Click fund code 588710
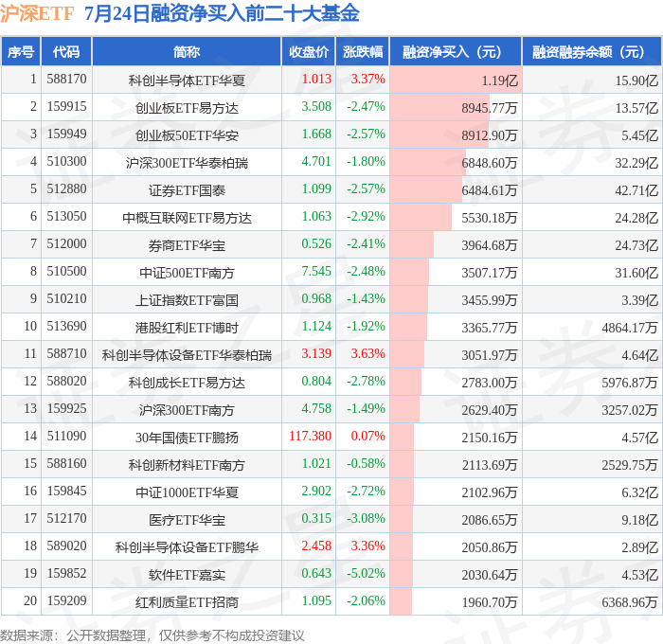Image resolution: width=663 pixels, height=644 pixels. click(x=67, y=353)
